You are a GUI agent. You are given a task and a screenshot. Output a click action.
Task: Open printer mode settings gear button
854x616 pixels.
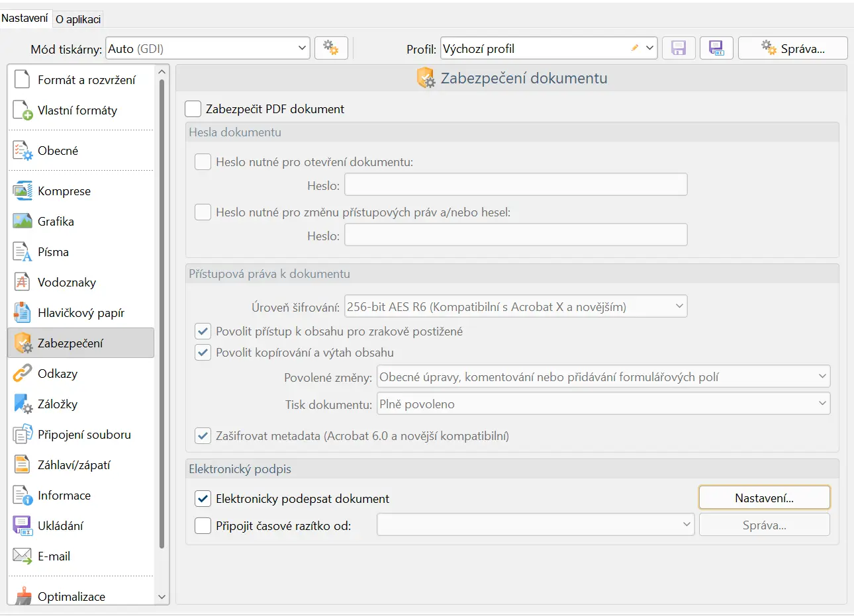tap(331, 48)
